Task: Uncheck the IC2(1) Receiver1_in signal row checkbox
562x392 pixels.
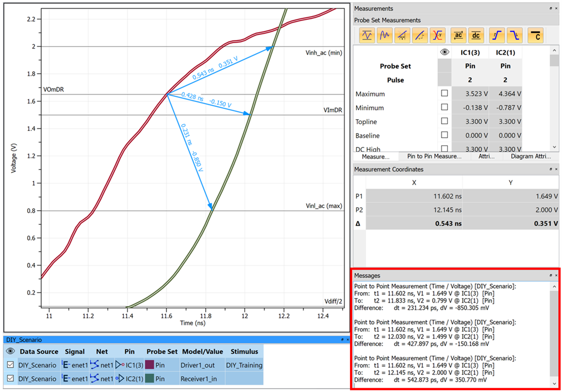Action: click(x=11, y=378)
